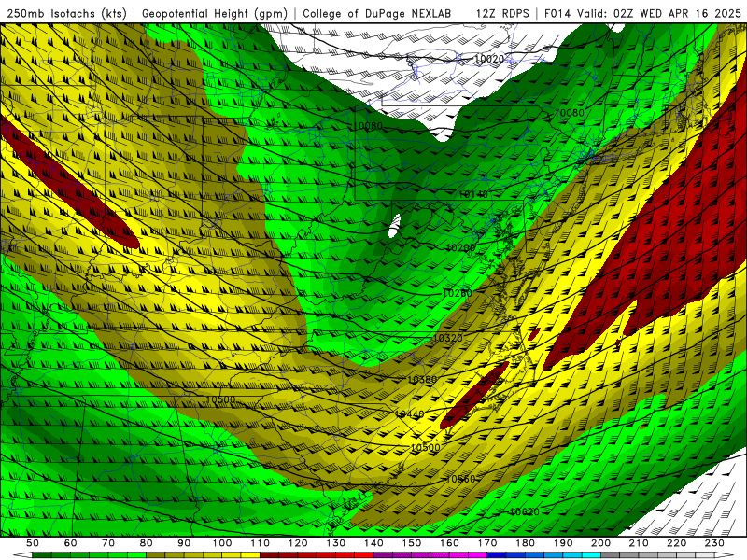
Task: Click the 120 kts legend value
Action: pos(298,543)
